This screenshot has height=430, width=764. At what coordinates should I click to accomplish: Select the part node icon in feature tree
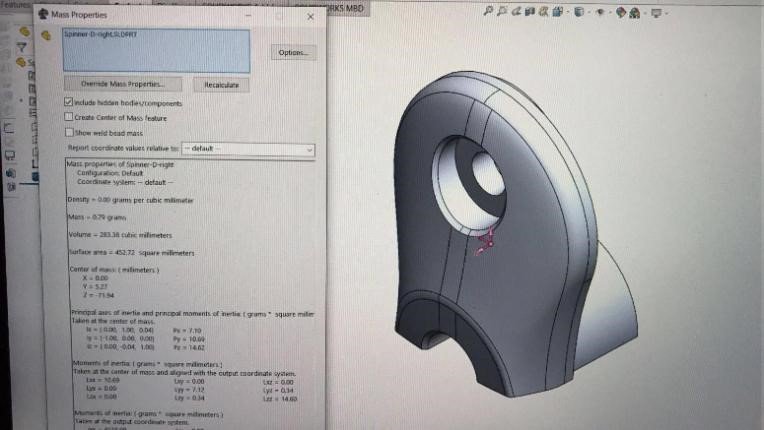tap(20, 62)
